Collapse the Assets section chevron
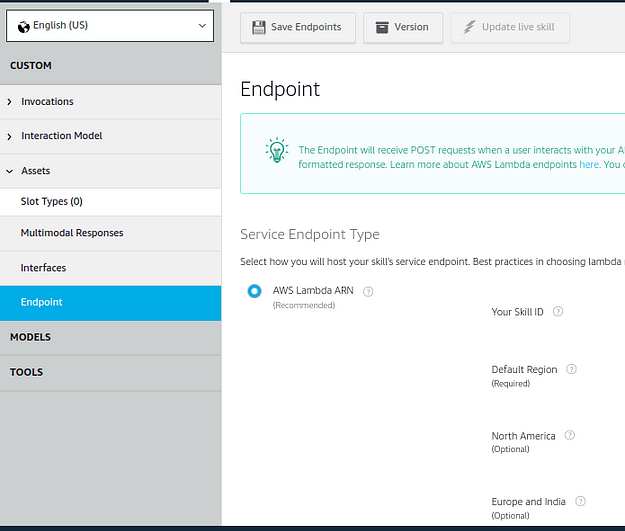 pos(10,171)
